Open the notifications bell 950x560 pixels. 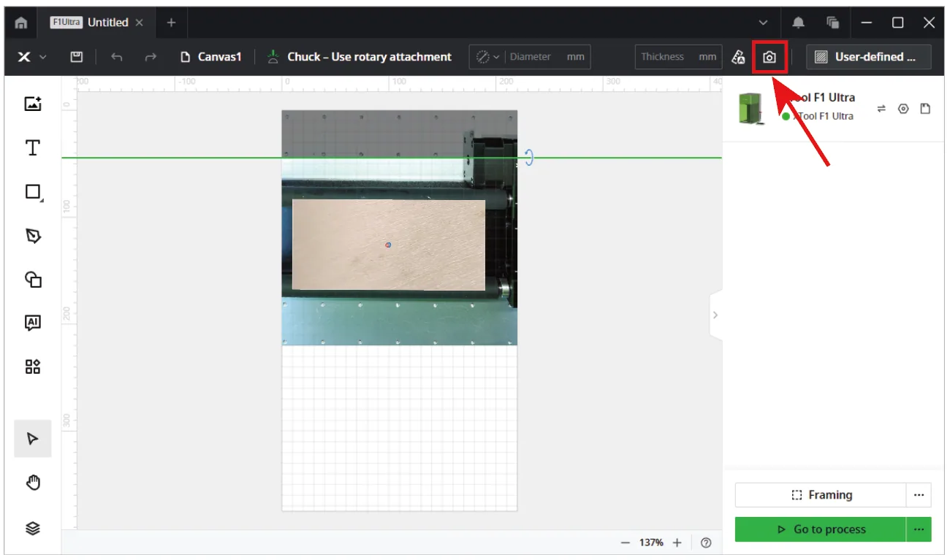(799, 23)
